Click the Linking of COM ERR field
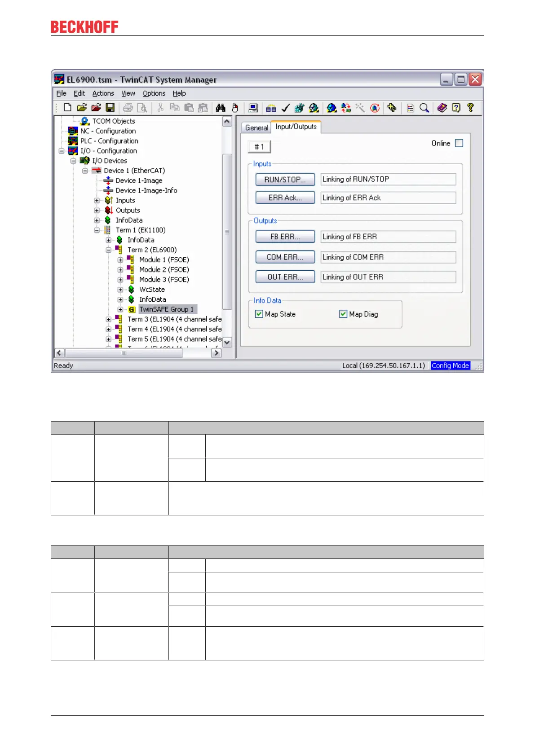Image resolution: width=535 pixels, height=756 pixels. click(388, 257)
